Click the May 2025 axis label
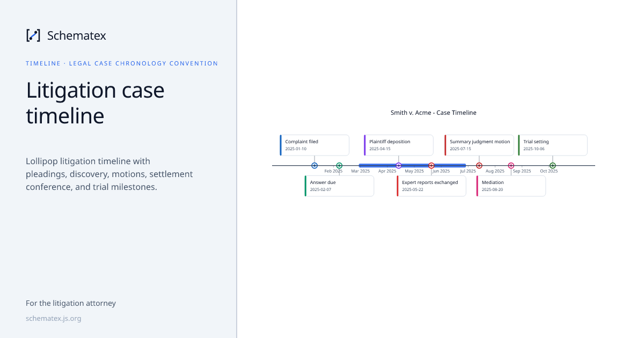 click(414, 171)
